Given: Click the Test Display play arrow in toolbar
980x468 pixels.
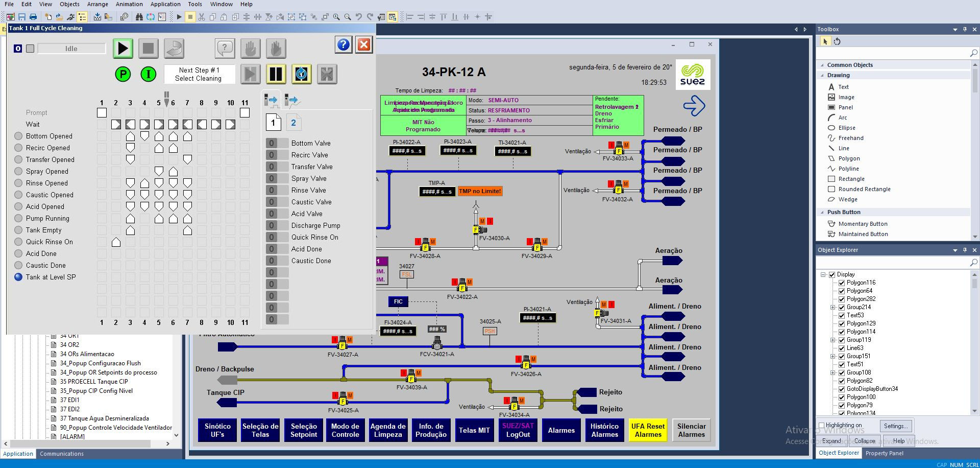Looking at the screenshot, I should [179, 17].
